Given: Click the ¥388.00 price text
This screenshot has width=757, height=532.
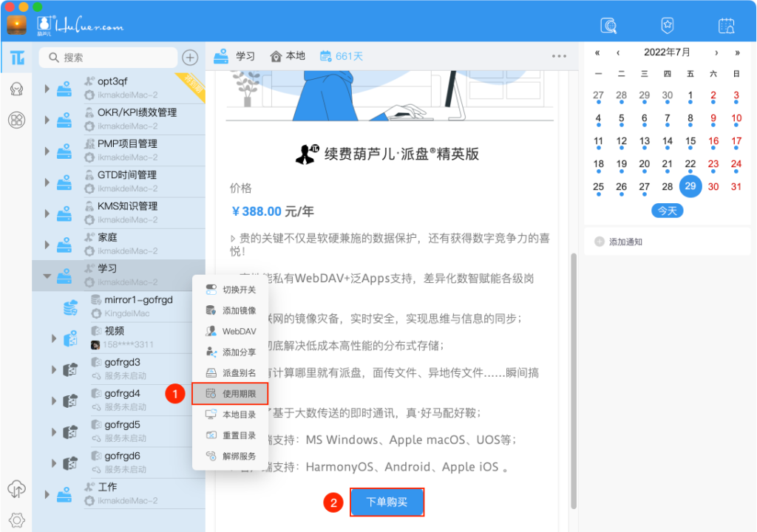Looking at the screenshot, I should pyautogui.click(x=257, y=211).
